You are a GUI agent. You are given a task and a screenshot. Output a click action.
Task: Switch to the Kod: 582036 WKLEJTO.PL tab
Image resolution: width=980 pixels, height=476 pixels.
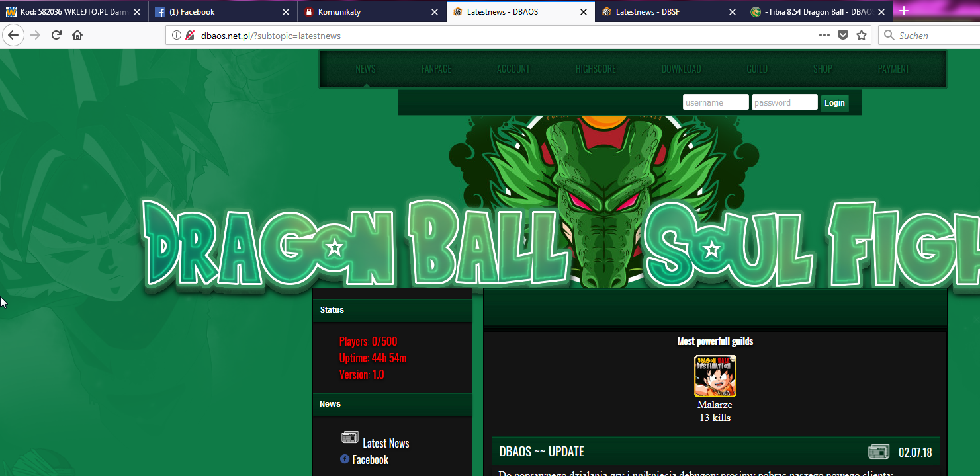pos(74,12)
